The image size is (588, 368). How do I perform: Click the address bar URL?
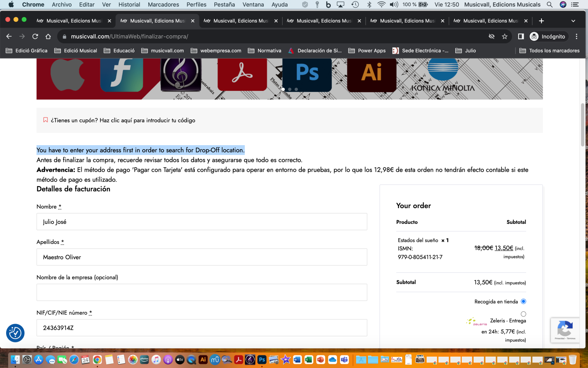129,36
